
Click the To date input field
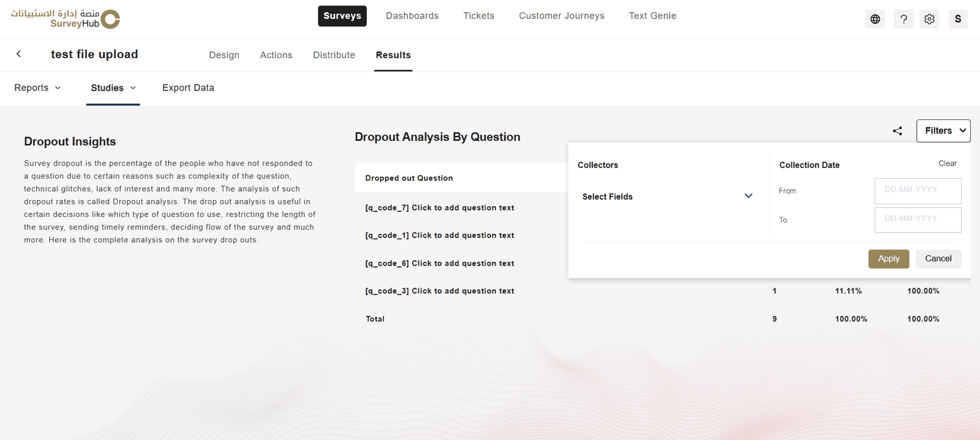(918, 220)
